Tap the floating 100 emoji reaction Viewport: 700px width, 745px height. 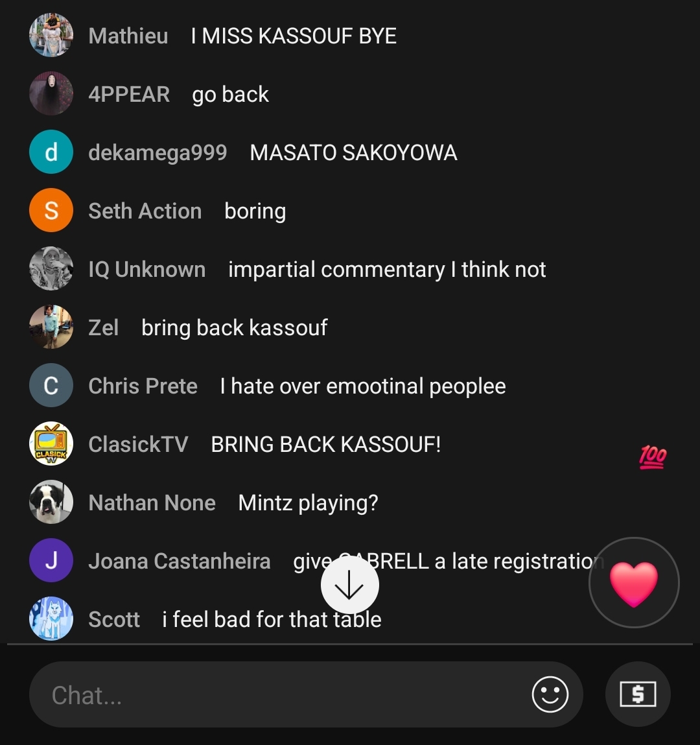653,457
